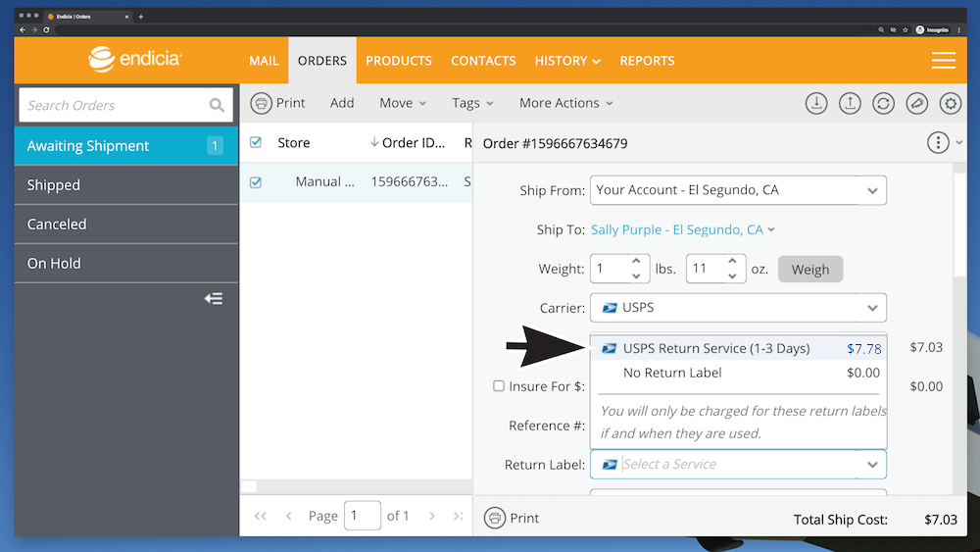The width and height of the screenshot is (980, 552).
Task: Open new browser tab plus
Action: click(x=140, y=17)
